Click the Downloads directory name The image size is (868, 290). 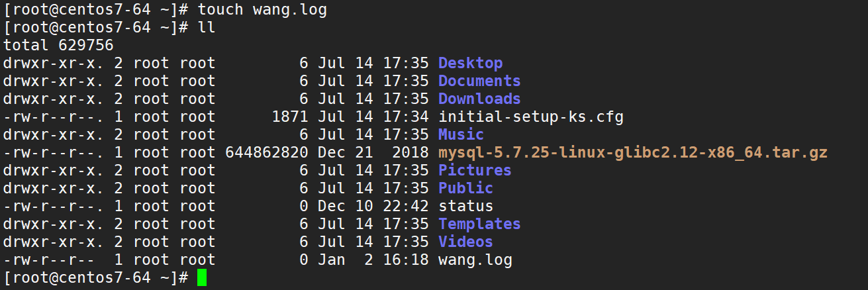479,99
